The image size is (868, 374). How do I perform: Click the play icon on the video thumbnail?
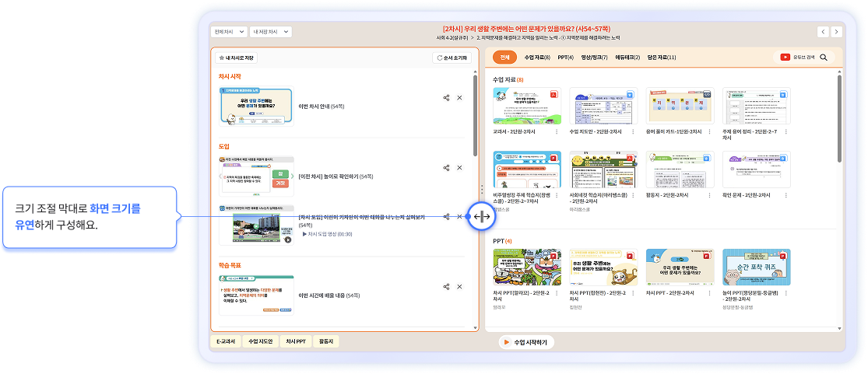coord(288,239)
